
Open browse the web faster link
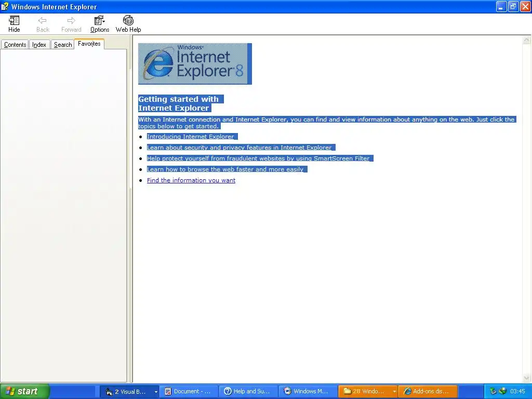(225, 169)
